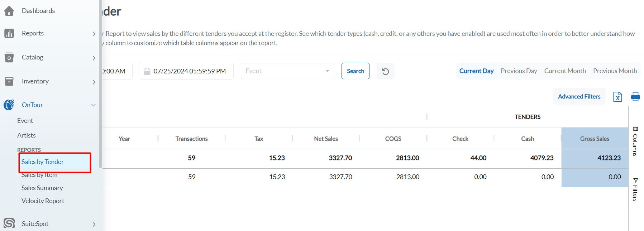
Task: Click the SuiteSpot logo icon
Action: (9, 223)
